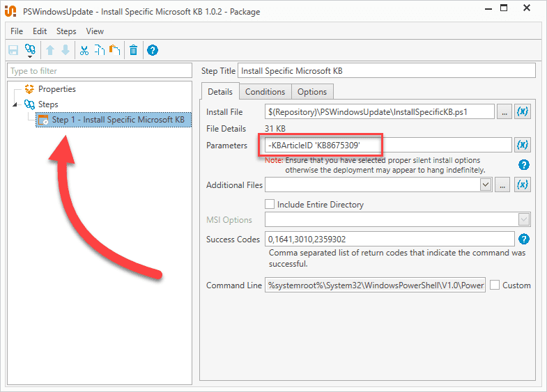Click the Copy toolbar icon
The width and height of the screenshot is (547, 392).
[x=100, y=50]
